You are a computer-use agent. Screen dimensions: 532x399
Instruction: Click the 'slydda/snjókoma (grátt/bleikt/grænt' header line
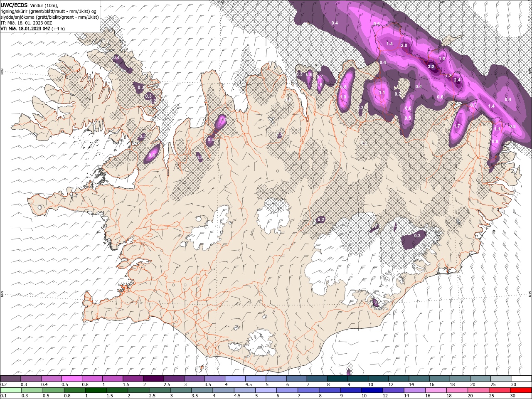pos(49,17)
